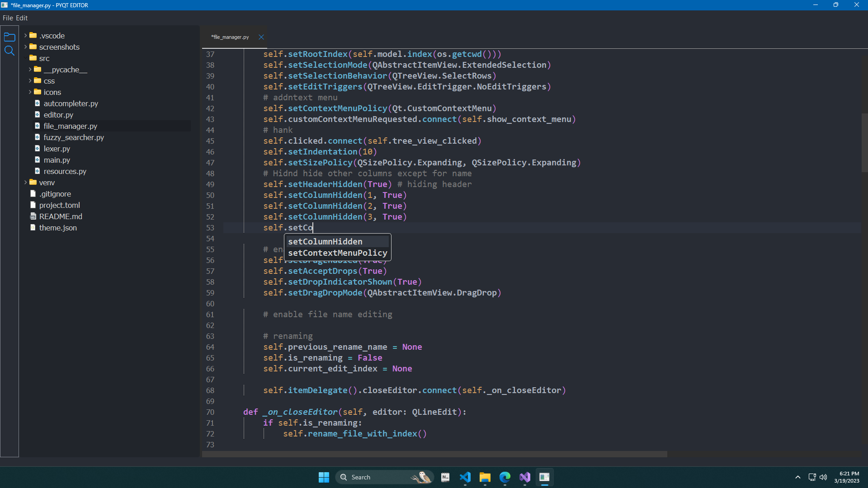The image size is (868, 488).
Task: Open the folder explorer sidebar icon
Action: [9, 37]
